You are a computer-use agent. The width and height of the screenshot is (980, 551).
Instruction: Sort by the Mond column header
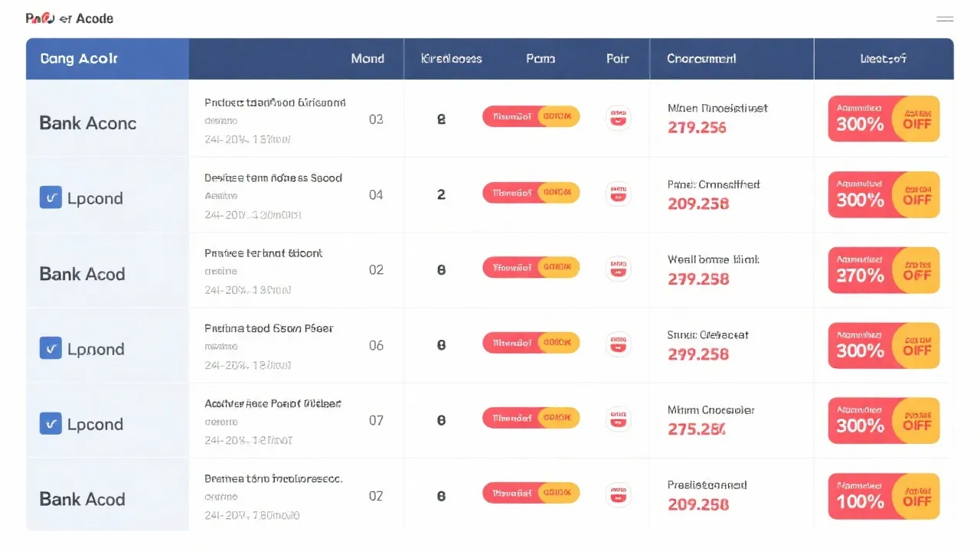pyautogui.click(x=367, y=59)
